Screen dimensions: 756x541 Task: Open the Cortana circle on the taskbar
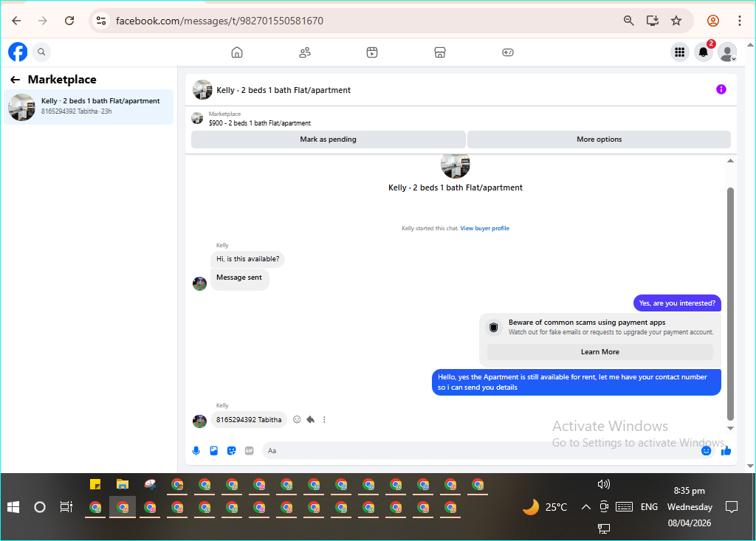click(x=40, y=507)
